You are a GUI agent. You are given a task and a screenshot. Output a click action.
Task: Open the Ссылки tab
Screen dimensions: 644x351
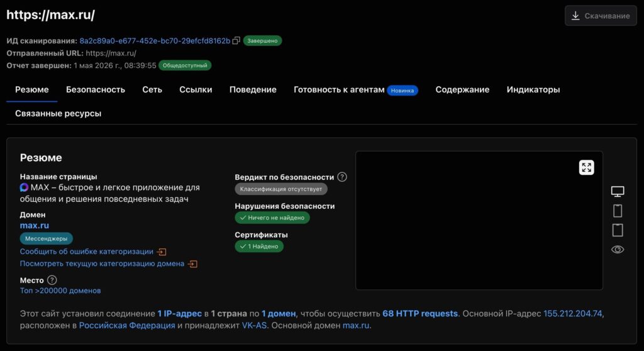pyautogui.click(x=196, y=89)
